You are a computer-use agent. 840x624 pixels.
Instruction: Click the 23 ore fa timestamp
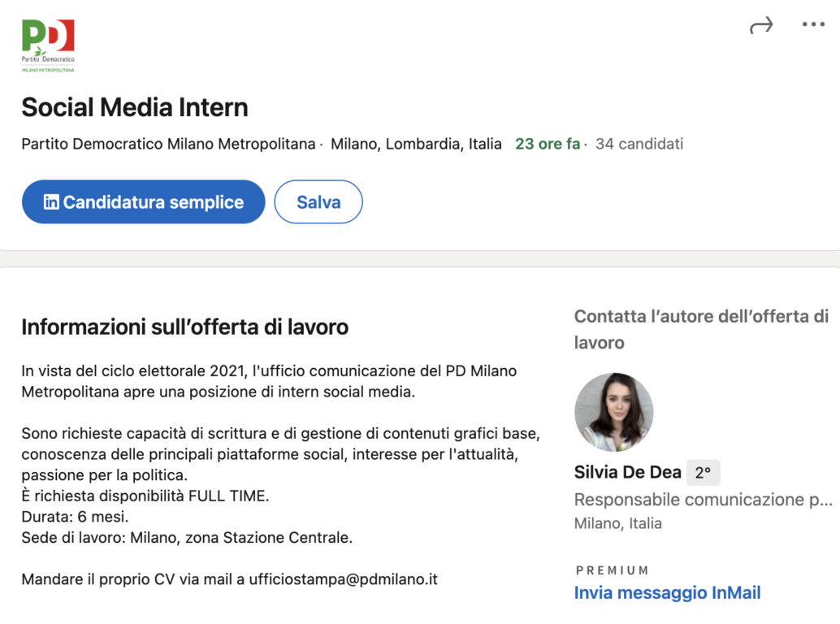(548, 144)
